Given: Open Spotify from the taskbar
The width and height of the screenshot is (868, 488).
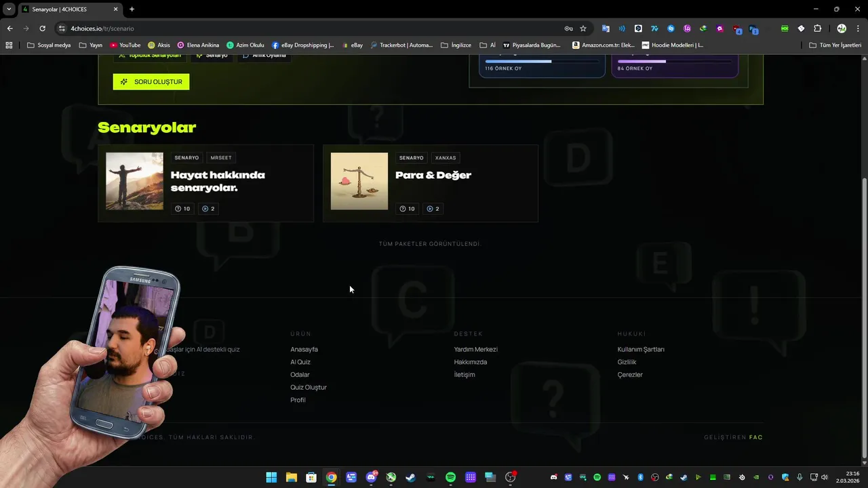Looking at the screenshot, I should click(451, 477).
